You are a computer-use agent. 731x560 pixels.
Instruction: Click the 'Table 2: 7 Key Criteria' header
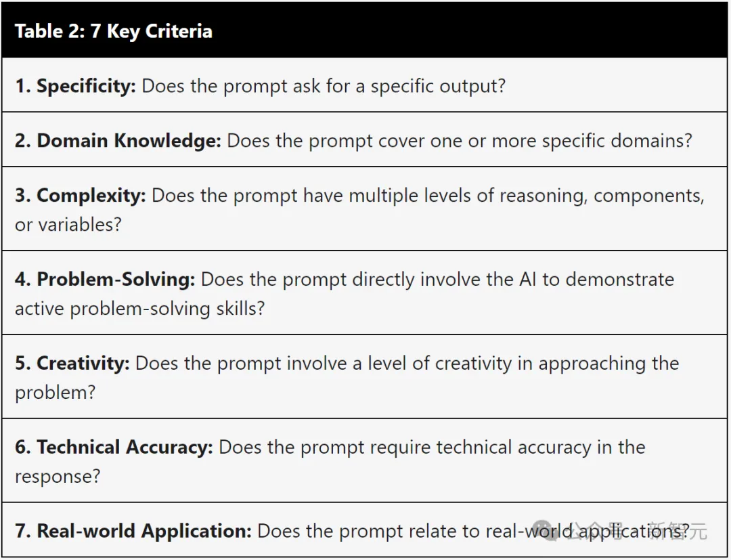(x=113, y=31)
